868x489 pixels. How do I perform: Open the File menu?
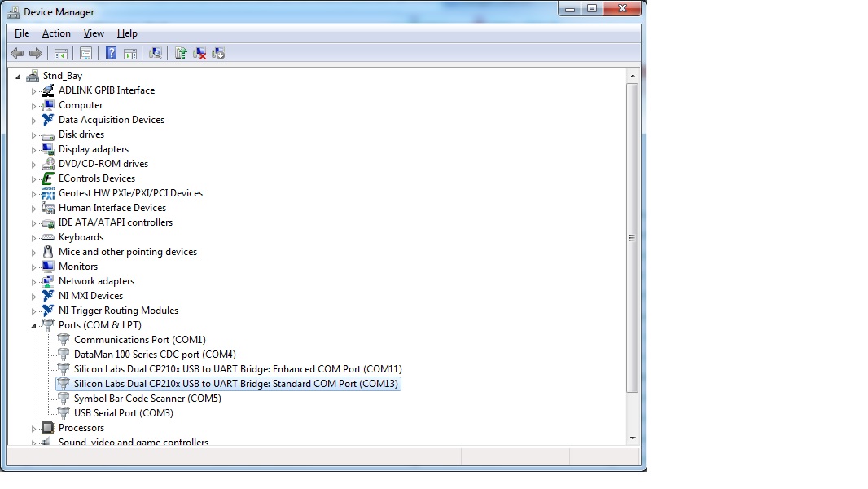[x=21, y=33]
